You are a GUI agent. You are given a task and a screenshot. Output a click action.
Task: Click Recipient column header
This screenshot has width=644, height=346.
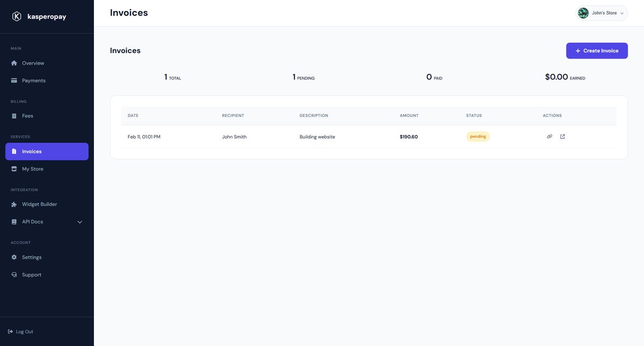pyautogui.click(x=233, y=116)
